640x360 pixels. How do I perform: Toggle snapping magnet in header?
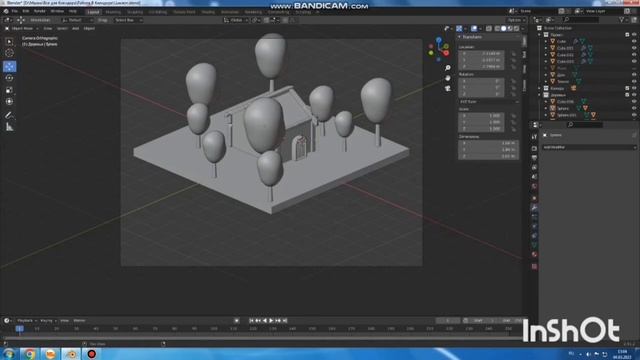point(267,20)
